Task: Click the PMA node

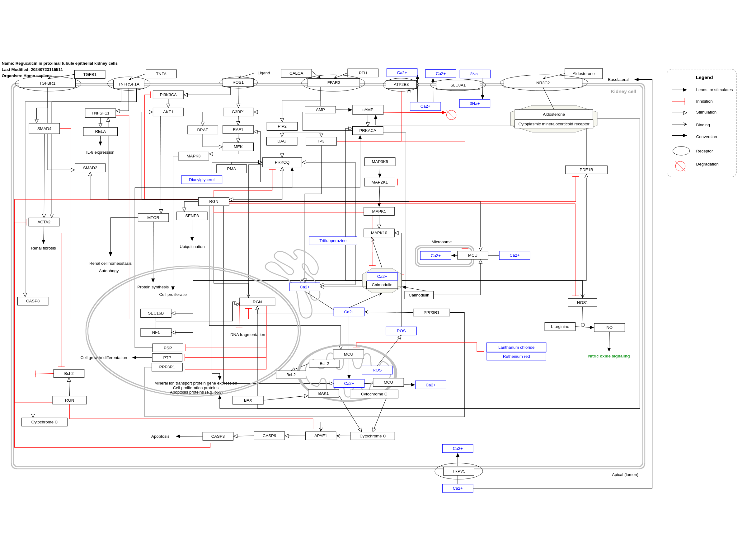Action: tap(232, 169)
